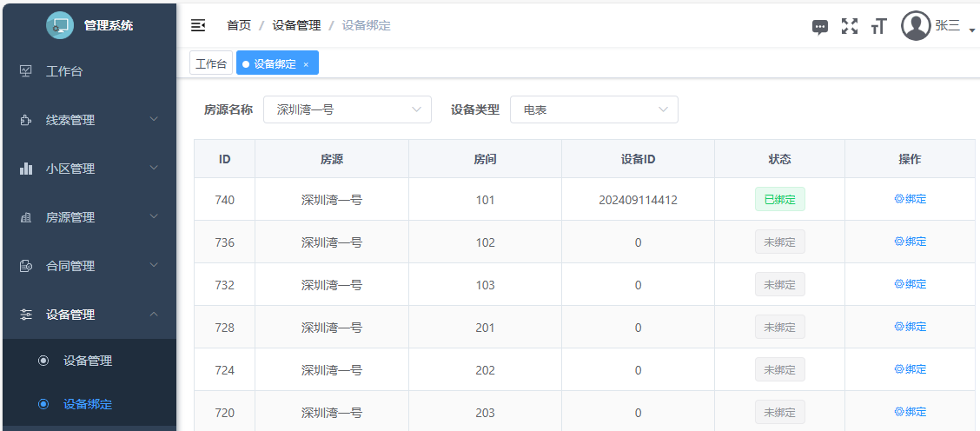The image size is (980, 431).
Task: Click the 管理系统 logo icon
Action: click(60, 25)
